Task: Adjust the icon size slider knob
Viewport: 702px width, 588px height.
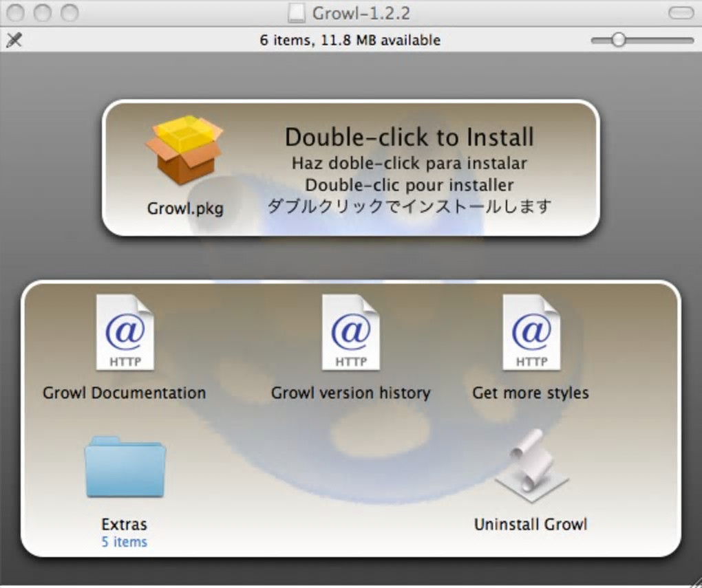Action: pos(618,40)
